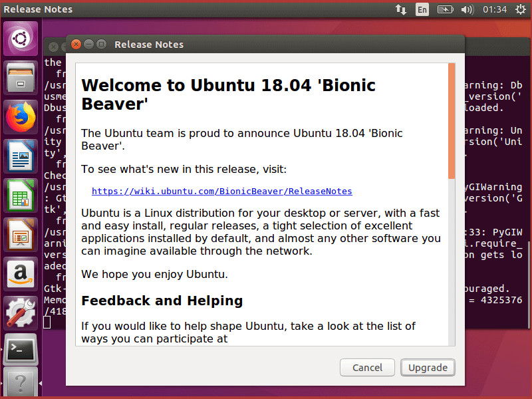Click the terminal text '4325376' behind the dialog

coord(501,301)
